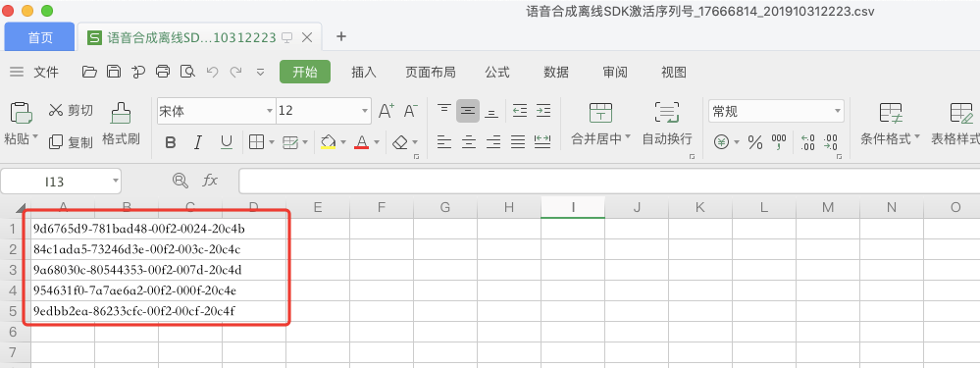Screen dimensions: 980x368
Task: Toggle underline formatting
Action: 227,142
